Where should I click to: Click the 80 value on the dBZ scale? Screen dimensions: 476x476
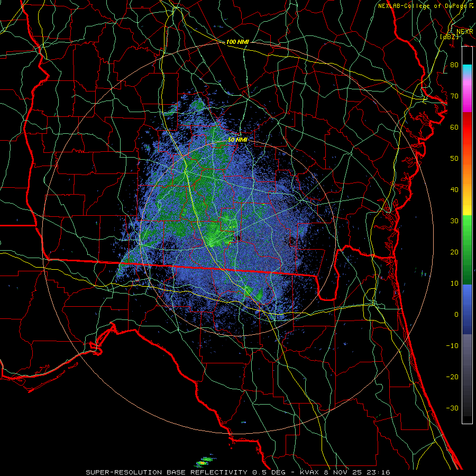(x=454, y=65)
